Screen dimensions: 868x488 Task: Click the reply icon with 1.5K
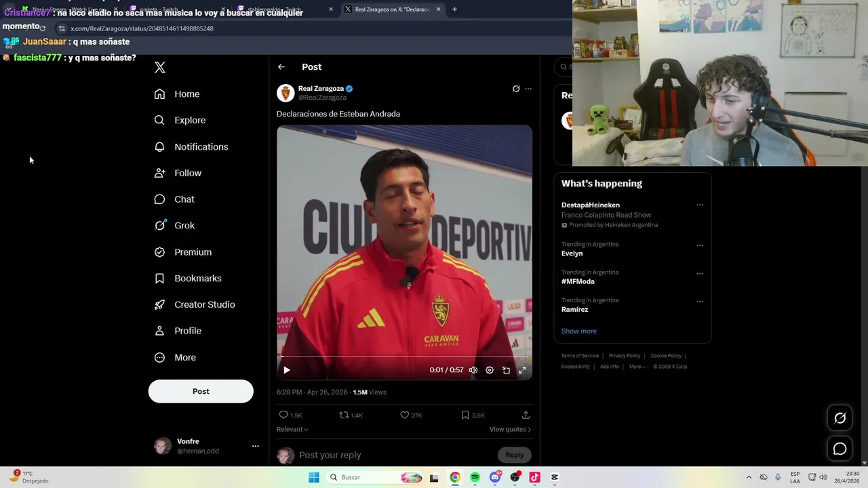pos(290,415)
